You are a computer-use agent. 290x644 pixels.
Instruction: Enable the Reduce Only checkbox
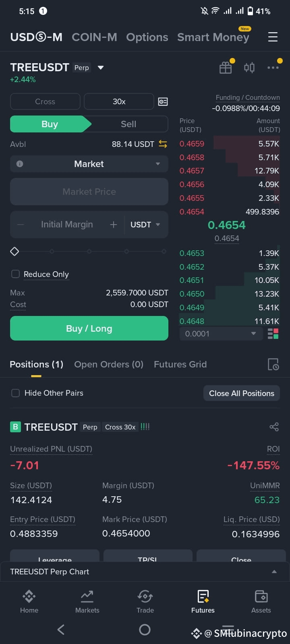[x=15, y=274]
